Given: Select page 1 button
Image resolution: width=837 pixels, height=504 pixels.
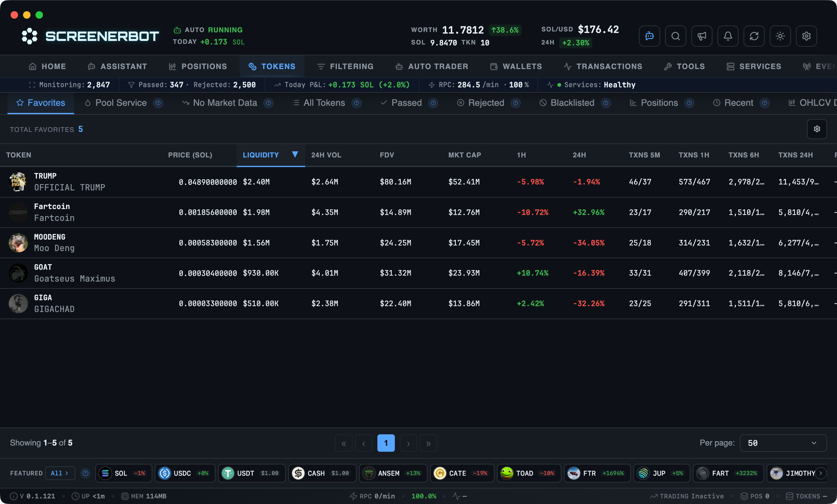Looking at the screenshot, I should (386, 443).
